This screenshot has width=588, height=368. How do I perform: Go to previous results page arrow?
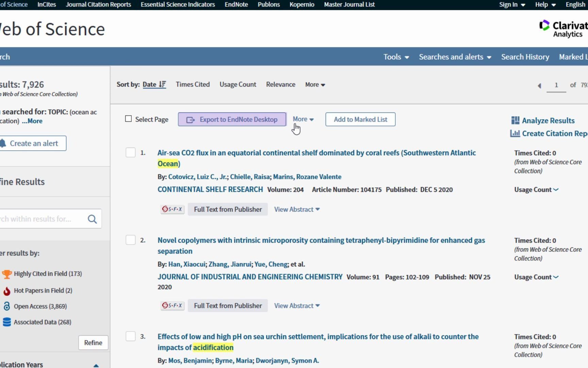point(539,85)
